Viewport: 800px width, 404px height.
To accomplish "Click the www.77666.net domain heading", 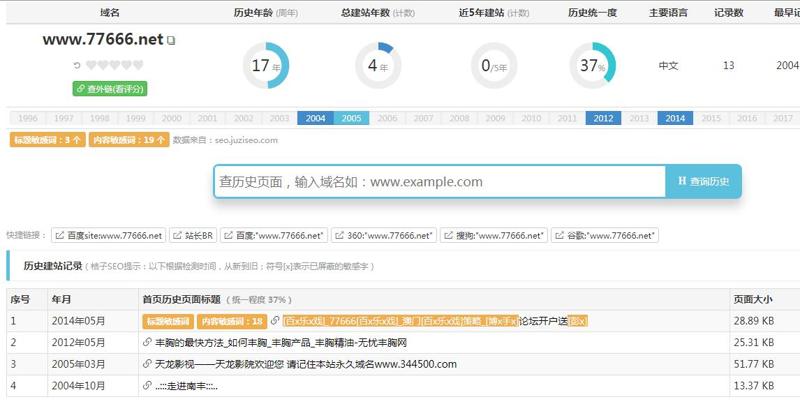I will (x=103, y=39).
